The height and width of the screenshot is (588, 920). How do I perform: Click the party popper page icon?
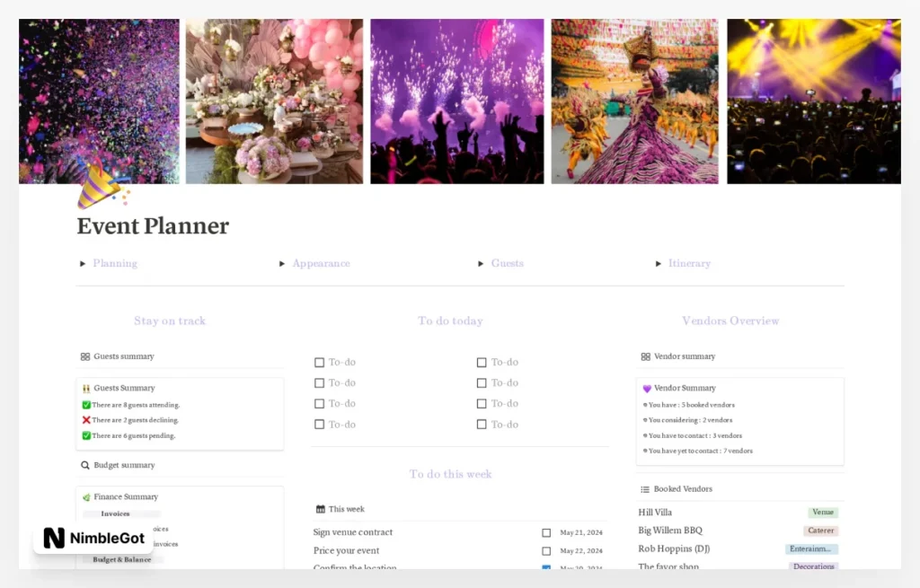102,188
